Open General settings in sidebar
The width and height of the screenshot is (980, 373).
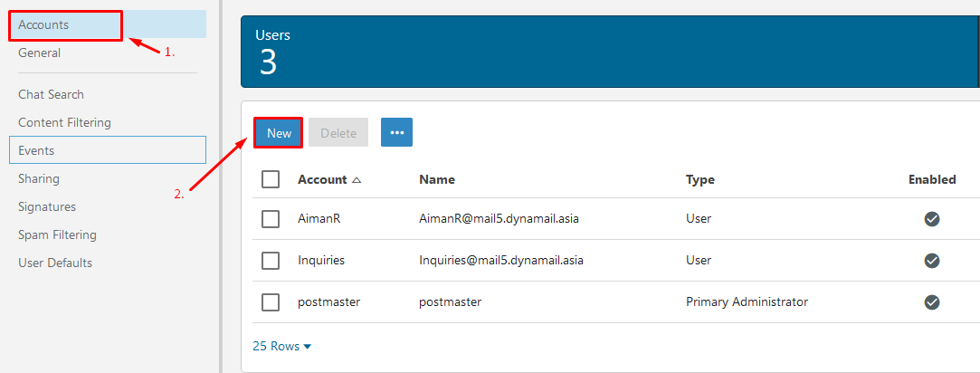coord(40,53)
